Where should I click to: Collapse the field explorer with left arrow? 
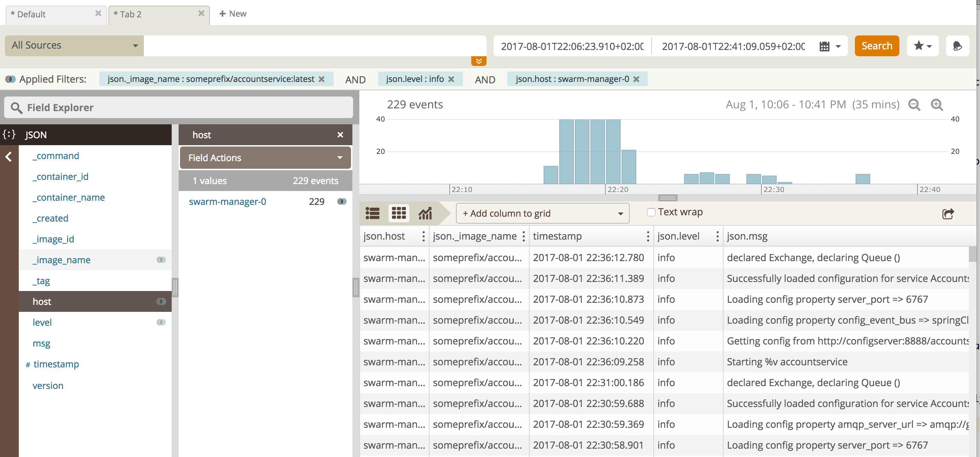click(8, 157)
